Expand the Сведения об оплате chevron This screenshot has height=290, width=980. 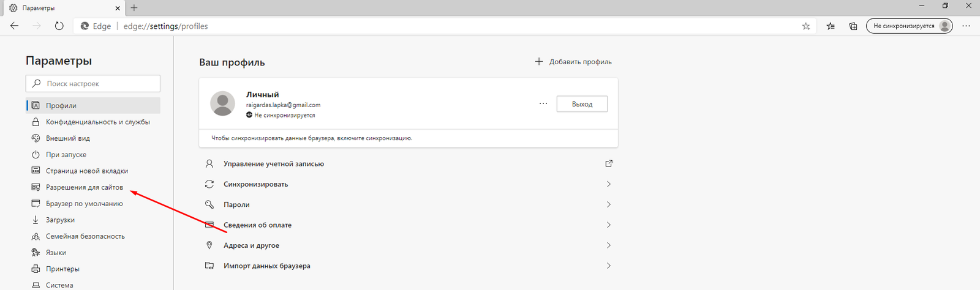[608, 225]
